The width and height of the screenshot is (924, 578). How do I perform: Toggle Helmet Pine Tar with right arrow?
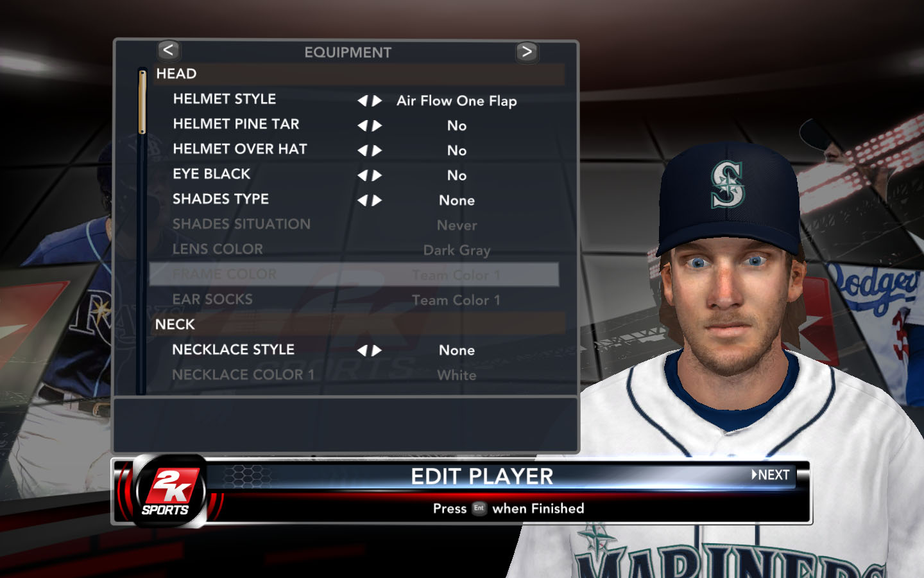click(x=377, y=126)
